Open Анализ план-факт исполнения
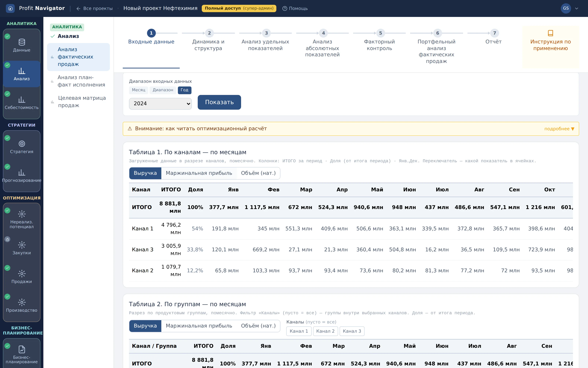 pos(78,81)
